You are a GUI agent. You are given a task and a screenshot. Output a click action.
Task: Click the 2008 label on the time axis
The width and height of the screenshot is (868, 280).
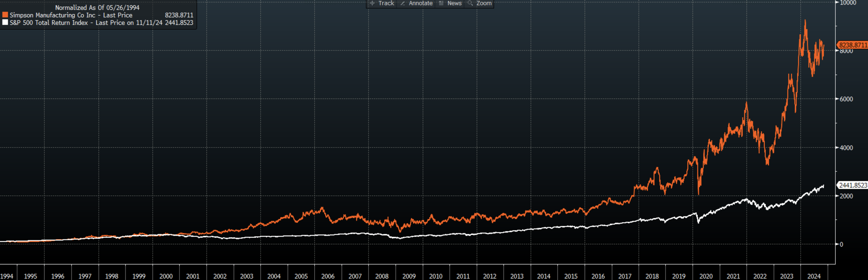[x=382, y=276]
